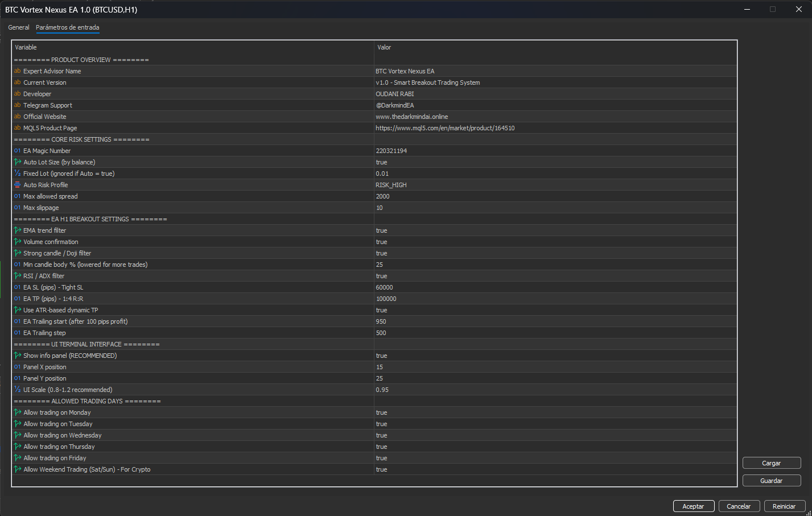The image size is (812, 516).
Task: Reset parameters with the Reiniciar button
Action: click(784, 506)
